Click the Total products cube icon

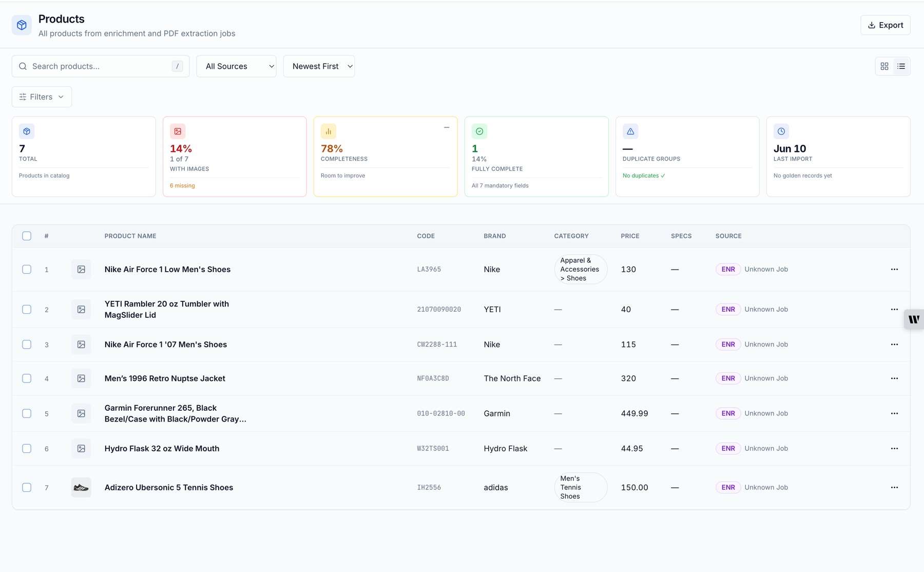(27, 131)
